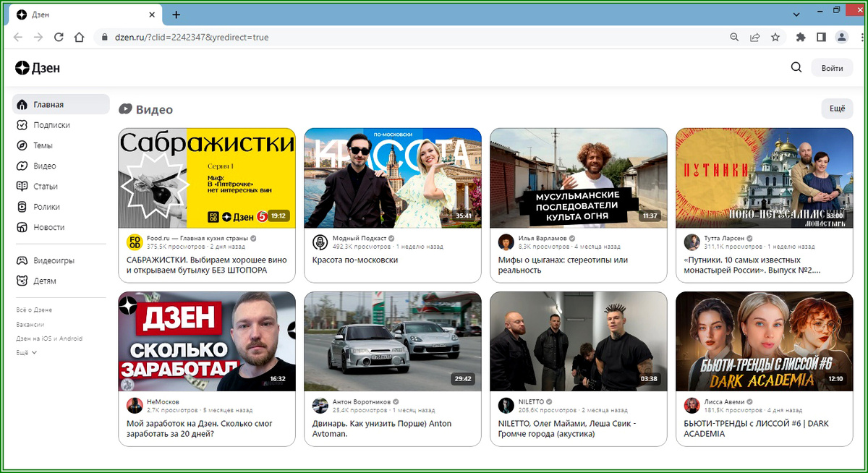This screenshot has width=868, height=473.
Task: Click the Модный Подкаст channel avatar
Action: coord(320,242)
